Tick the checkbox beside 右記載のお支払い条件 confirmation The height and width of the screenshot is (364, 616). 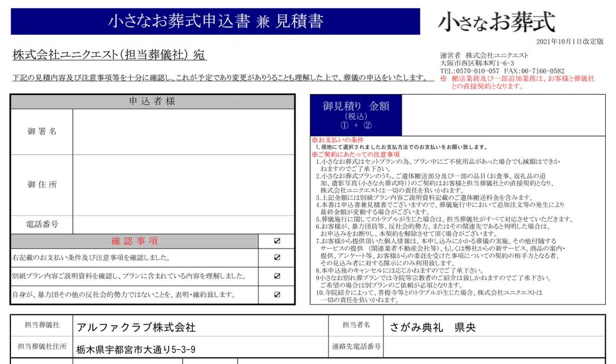click(x=277, y=257)
